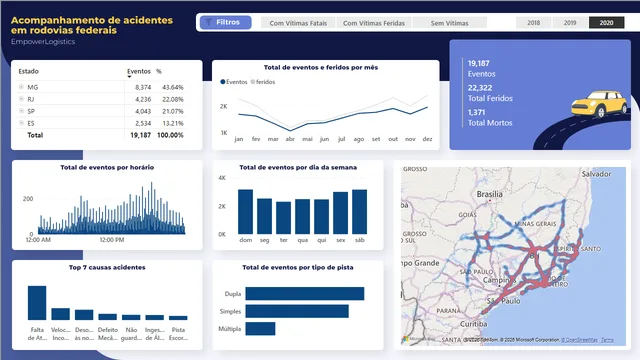Image resolution: width=640 pixels, height=360 pixels.
Task: Click the yellow car illustration
Action: click(599, 104)
